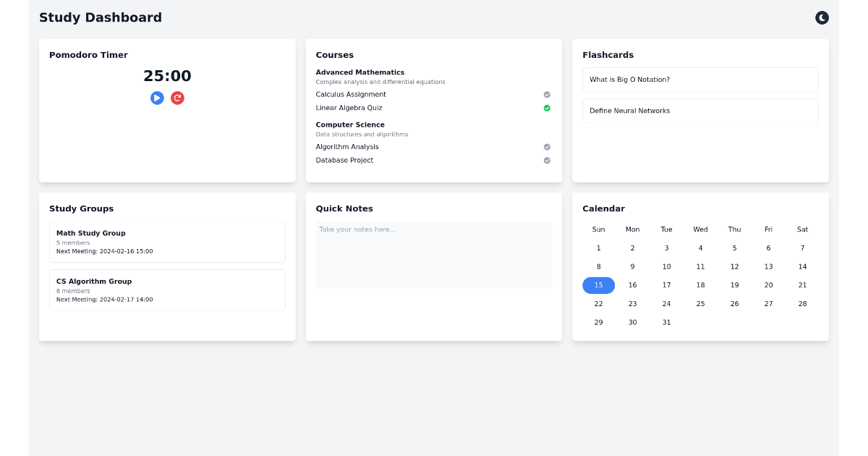Viewport: 868px width, 456px height.
Task: Reset the Pomodoro timer
Action: 177,98
